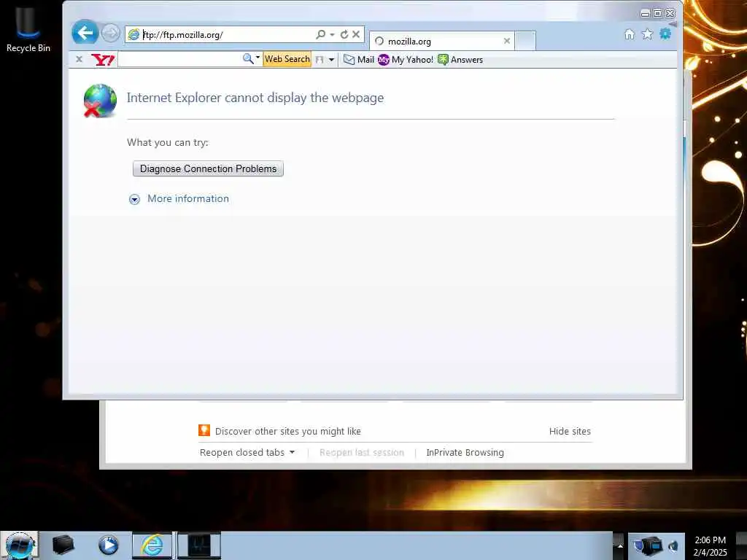Select the mozilla.org tab
747x560 pixels.
point(441,42)
